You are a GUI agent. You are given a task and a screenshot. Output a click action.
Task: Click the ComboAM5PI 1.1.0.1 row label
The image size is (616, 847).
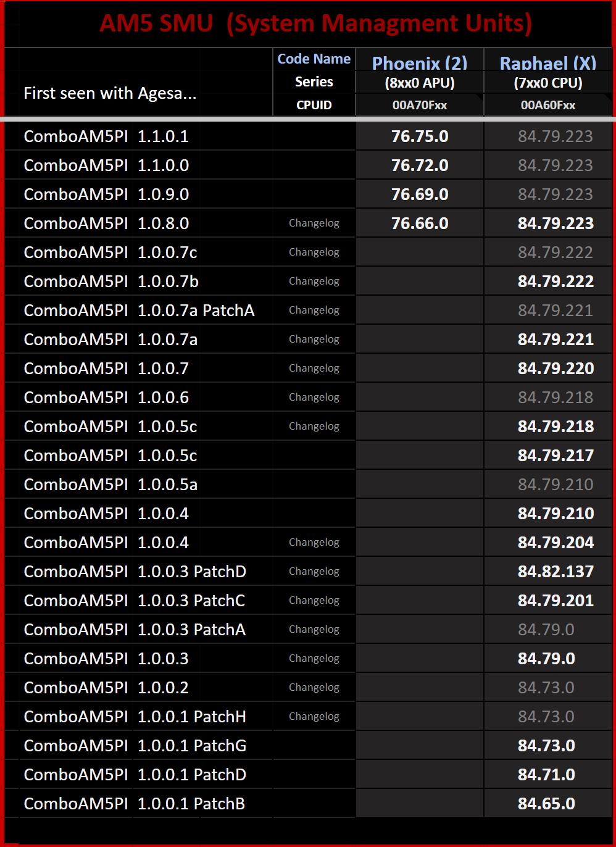coord(106,136)
